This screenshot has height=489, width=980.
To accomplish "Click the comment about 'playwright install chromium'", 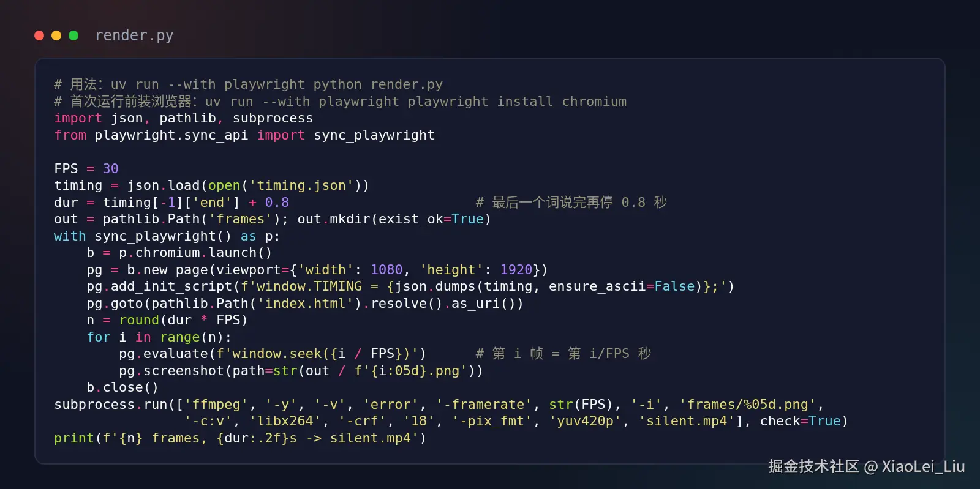I will pyautogui.click(x=340, y=102).
